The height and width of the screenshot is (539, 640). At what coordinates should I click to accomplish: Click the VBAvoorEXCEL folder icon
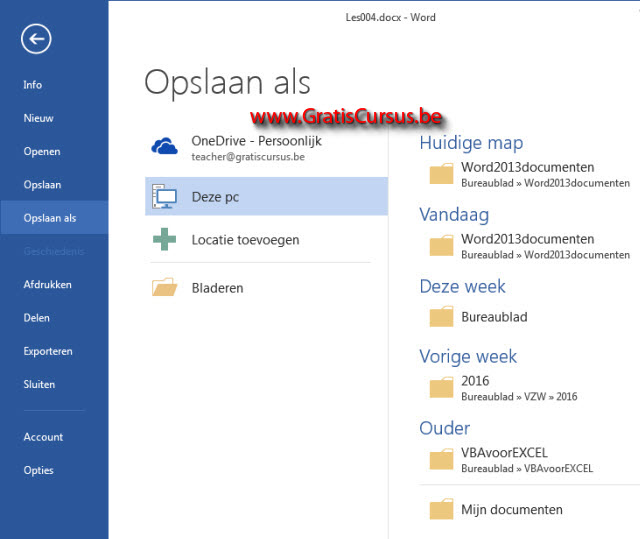point(441,459)
